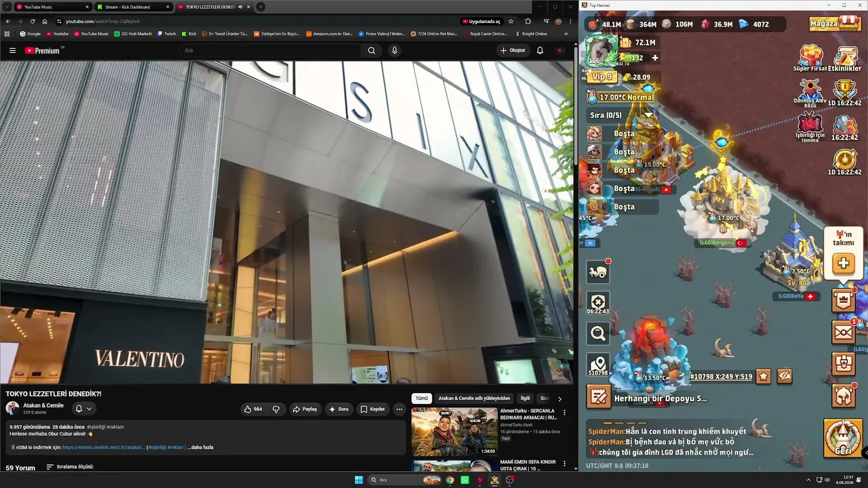Select the İlgili filter chip
The image size is (868, 488).
(x=525, y=399)
